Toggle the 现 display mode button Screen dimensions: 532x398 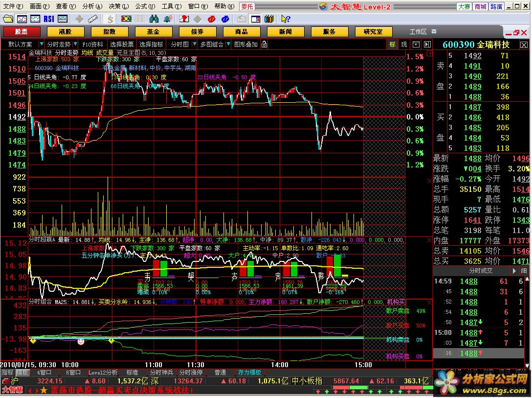[x=404, y=44]
